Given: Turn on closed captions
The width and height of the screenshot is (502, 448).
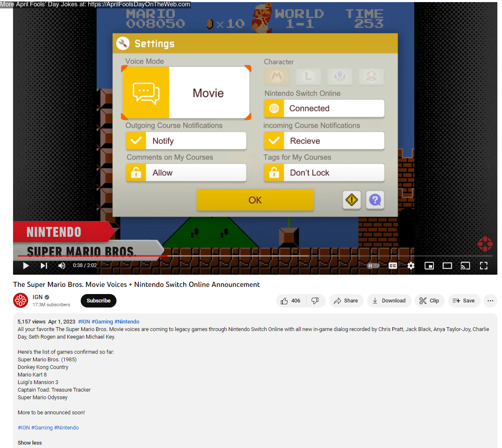Looking at the screenshot, I should click(x=393, y=265).
